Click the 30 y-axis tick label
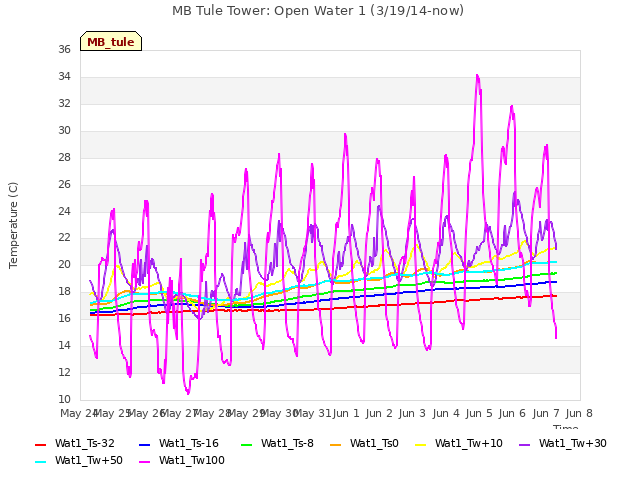Screen dimensions: 640x480 coord(64,130)
